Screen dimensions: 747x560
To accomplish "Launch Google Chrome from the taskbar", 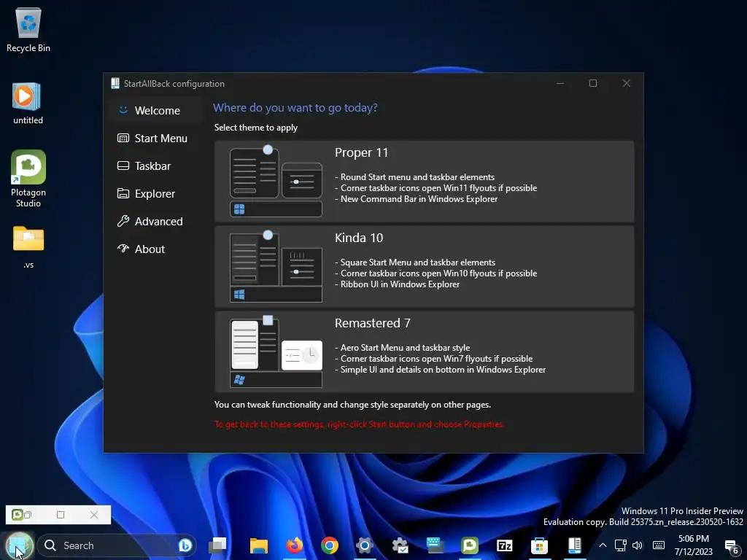I will click(x=330, y=545).
